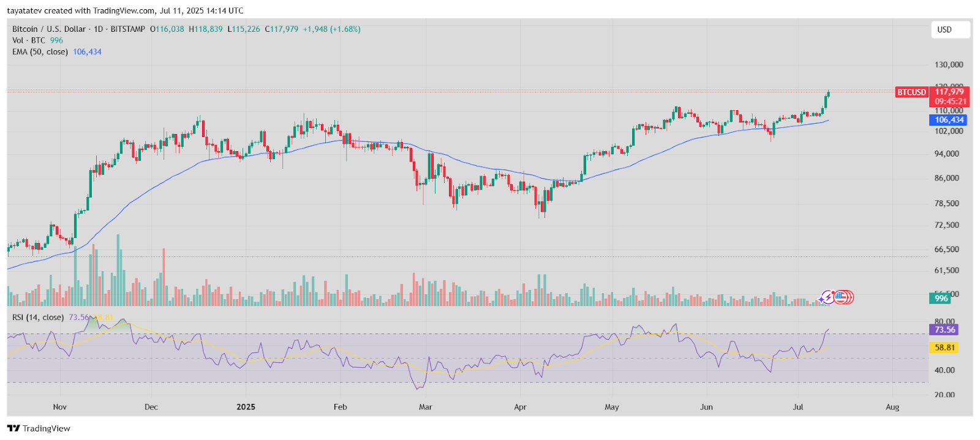Click the Jul label on the time axis
The width and height of the screenshot is (980, 440).
coord(798,407)
